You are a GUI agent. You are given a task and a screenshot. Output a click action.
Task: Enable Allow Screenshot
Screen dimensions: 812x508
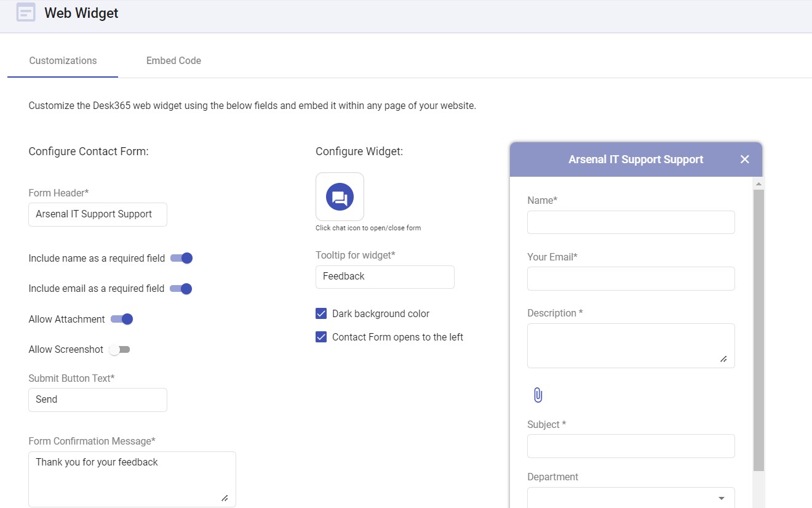(x=119, y=349)
